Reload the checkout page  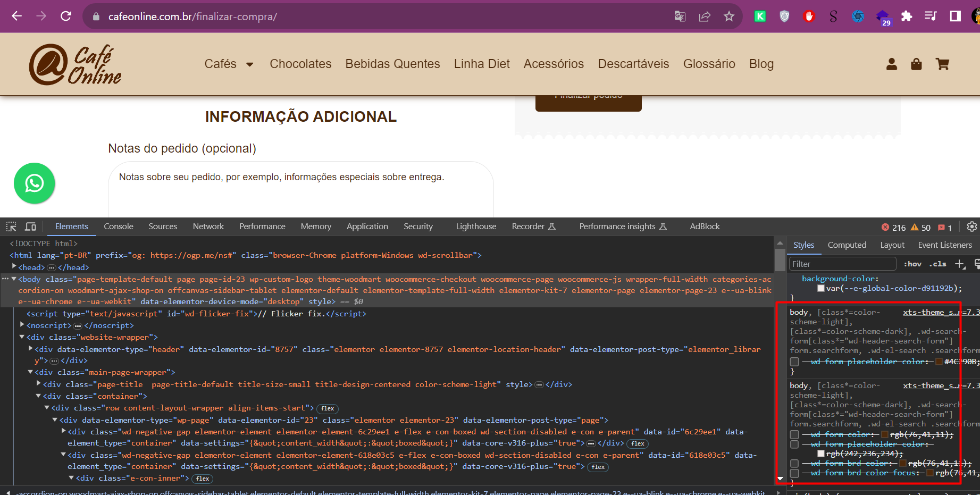[66, 16]
